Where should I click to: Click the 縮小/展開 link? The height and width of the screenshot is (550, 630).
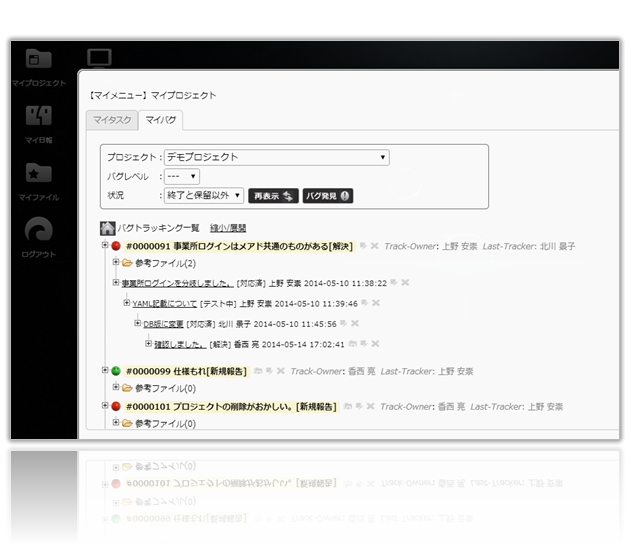[228, 228]
